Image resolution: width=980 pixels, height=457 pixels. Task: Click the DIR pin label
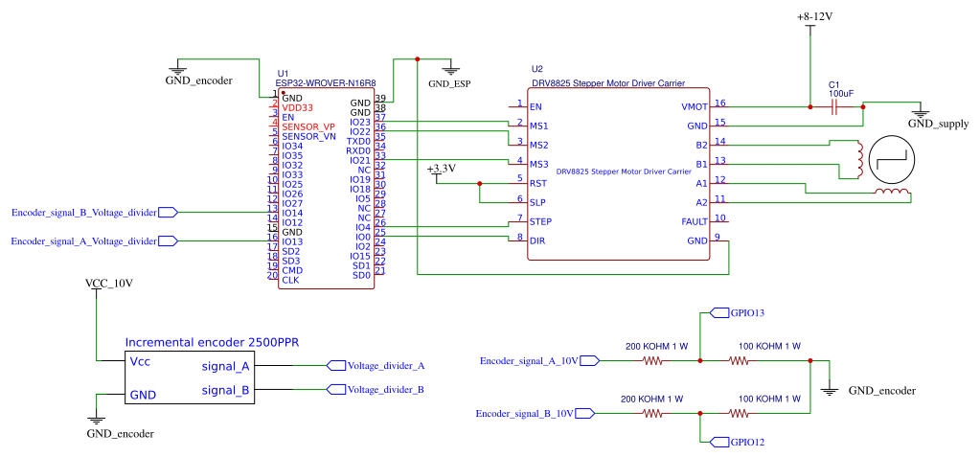pos(536,241)
